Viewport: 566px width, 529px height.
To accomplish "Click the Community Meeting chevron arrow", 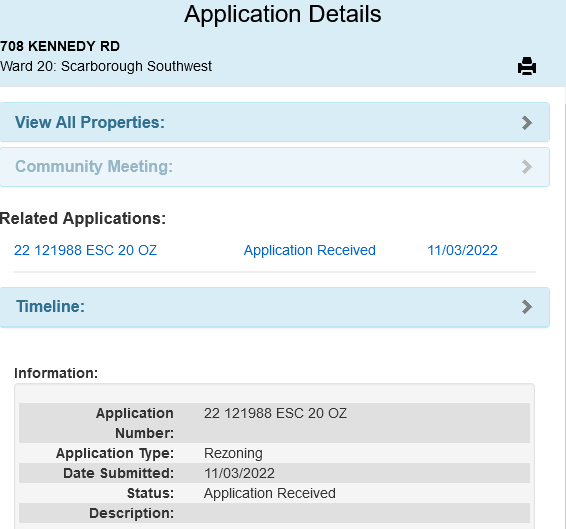I will (x=527, y=167).
